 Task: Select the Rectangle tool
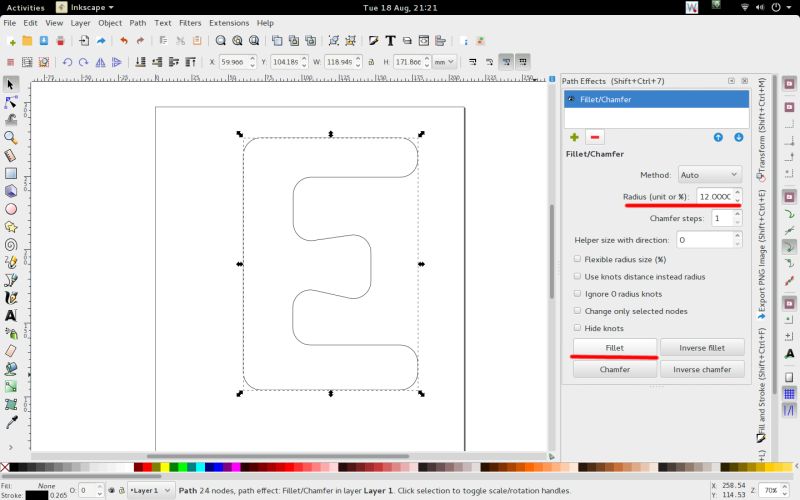tap(11, 173)
